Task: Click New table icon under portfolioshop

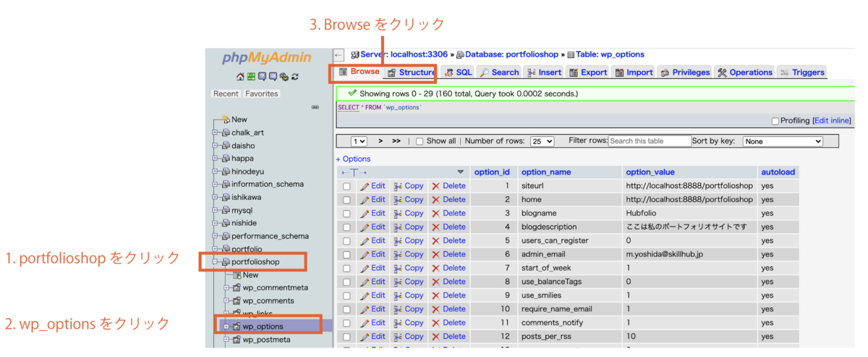Action: click(x=237, y=275)
